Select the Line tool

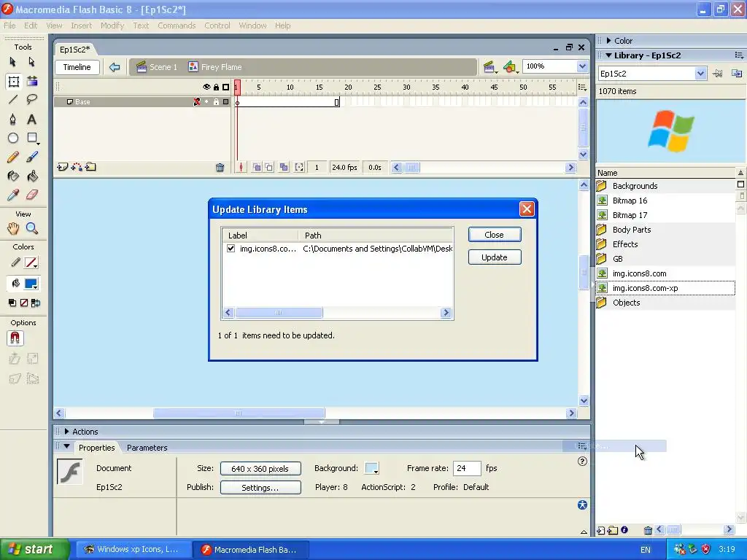(x=13, y=99)
